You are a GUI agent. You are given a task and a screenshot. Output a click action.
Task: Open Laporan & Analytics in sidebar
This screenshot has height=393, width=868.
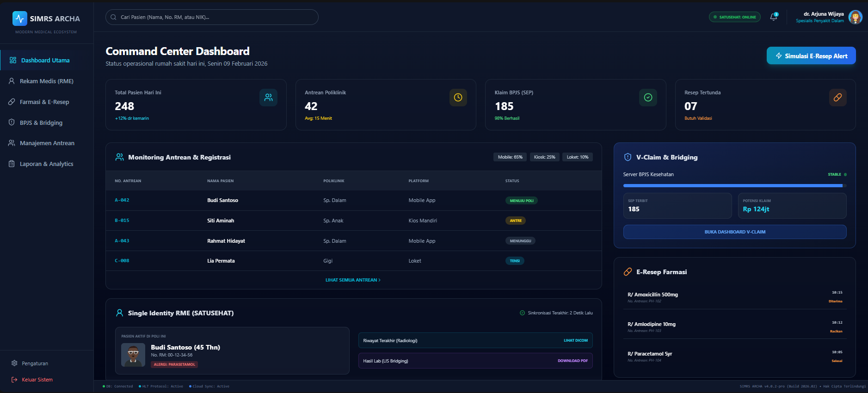[x=46, y=164]
